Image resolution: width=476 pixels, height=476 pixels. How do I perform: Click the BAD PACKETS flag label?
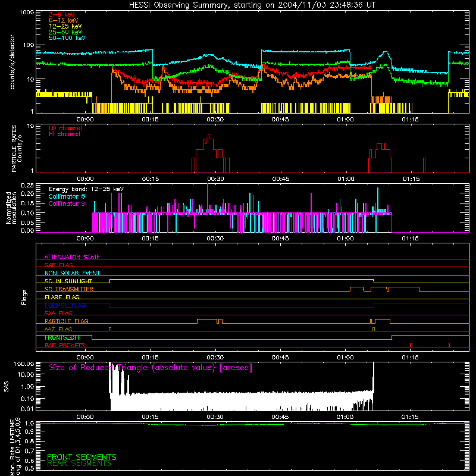pos(65,345)
